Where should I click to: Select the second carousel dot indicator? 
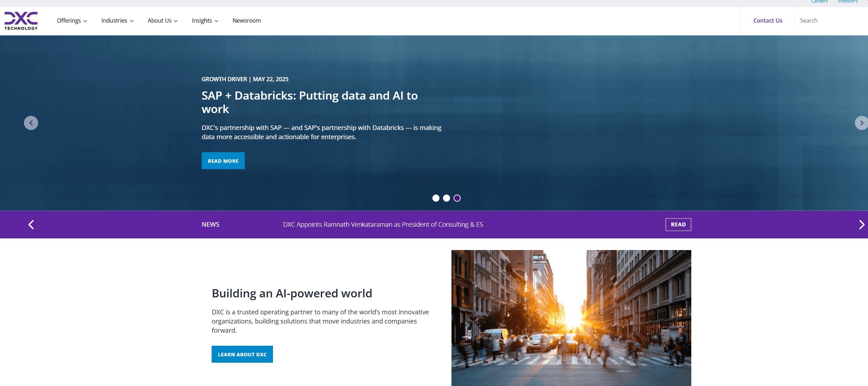tap(447, 198)
